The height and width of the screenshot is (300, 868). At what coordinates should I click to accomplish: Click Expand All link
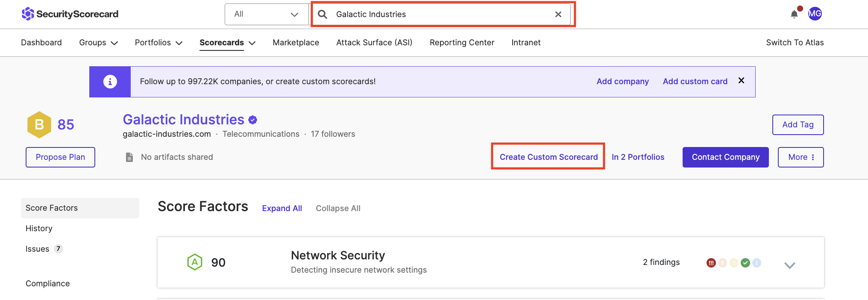[282, 208]
